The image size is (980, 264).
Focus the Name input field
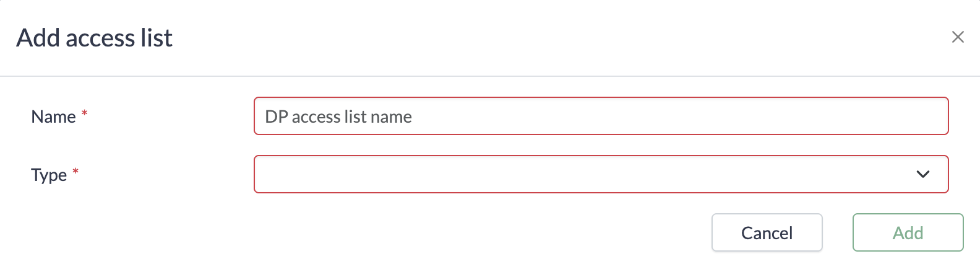click(x=600, y=116)
